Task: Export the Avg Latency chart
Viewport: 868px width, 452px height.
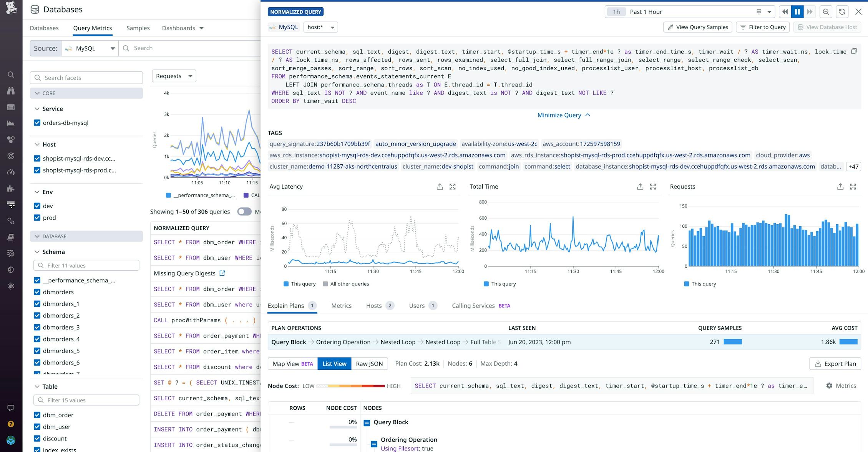Action: [440, 186]
